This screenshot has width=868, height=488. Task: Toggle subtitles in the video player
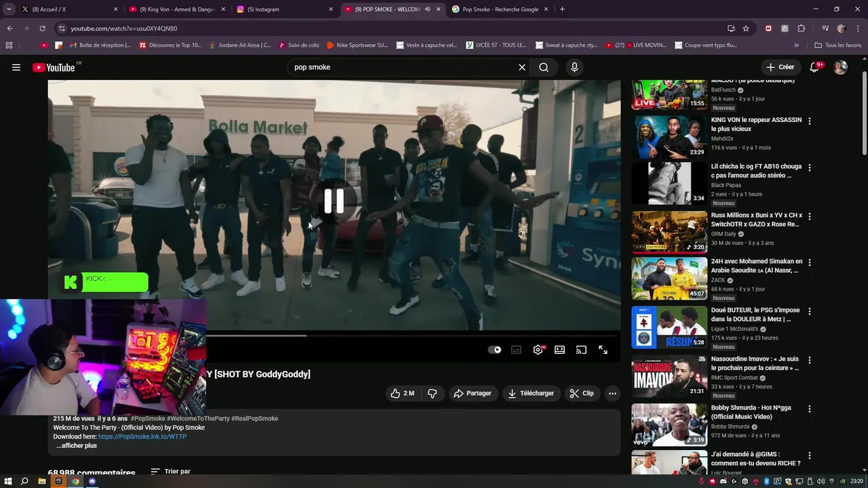(516, 350)
